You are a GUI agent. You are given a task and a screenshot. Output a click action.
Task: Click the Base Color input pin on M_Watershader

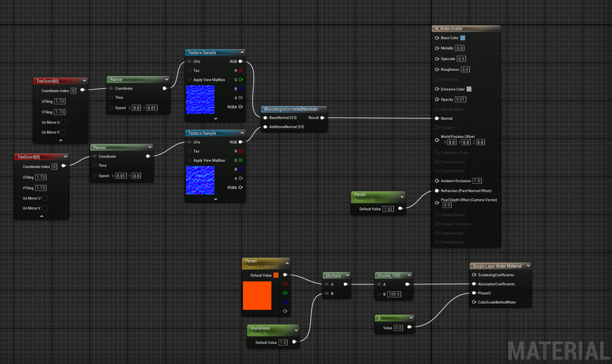point(437,38)
